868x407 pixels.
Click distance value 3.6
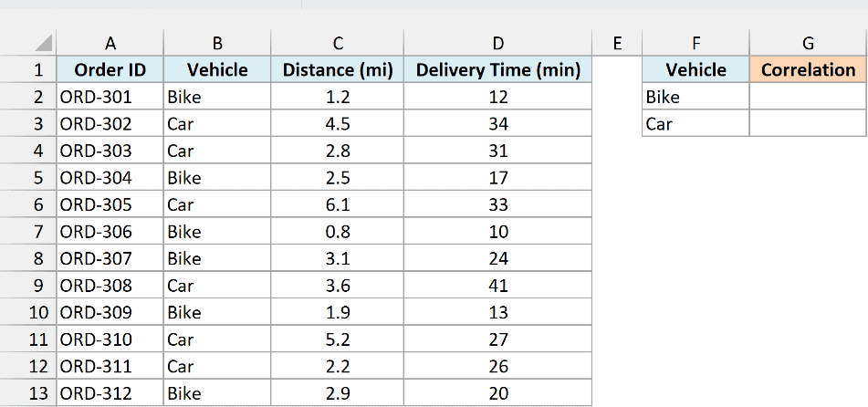point(337,286)
